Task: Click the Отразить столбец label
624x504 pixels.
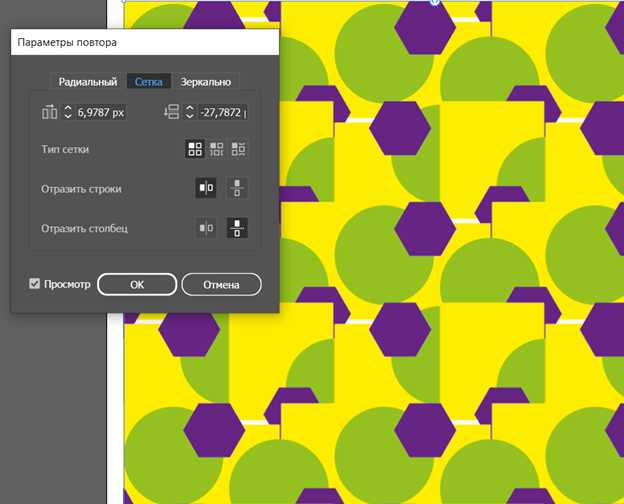Action: [84, 229]
